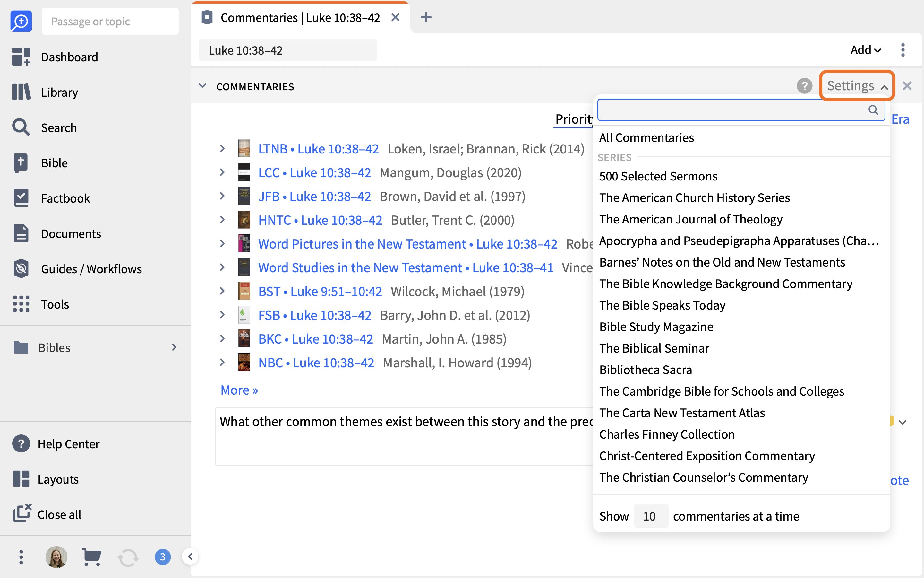This screenshot has height=578, width=924.
Task: Open NBC • Luke 10:38–42 link
Action: [x=316, y=363]
